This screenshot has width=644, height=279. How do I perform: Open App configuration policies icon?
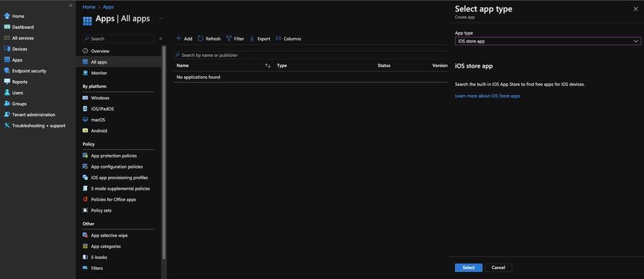(85, 167)
